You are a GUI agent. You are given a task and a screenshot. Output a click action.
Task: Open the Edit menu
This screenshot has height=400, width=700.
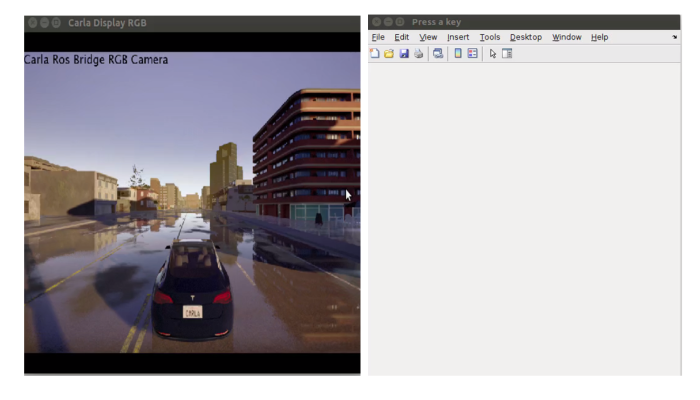pos(401,37)
